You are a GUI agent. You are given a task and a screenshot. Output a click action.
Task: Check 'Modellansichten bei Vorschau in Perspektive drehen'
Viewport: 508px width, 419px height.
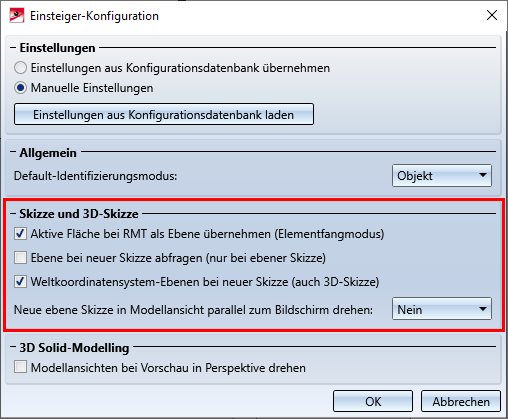pos(20,367)
